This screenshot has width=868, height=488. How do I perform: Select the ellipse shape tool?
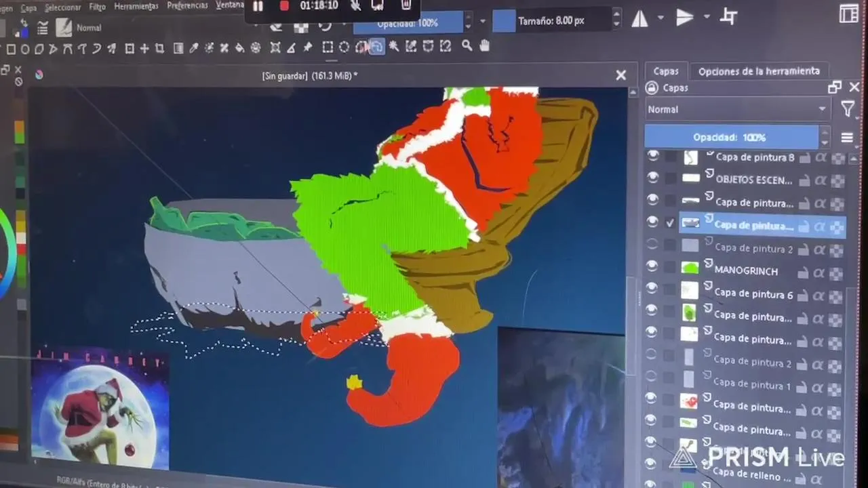point(25,49)
